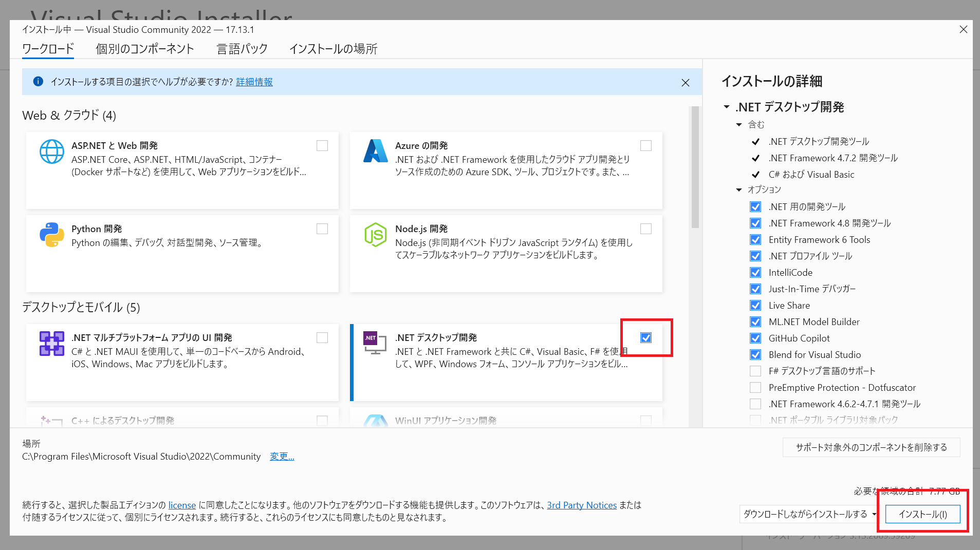Click サポート対象外のコンポーネントを削除する button

click(872, 447)
